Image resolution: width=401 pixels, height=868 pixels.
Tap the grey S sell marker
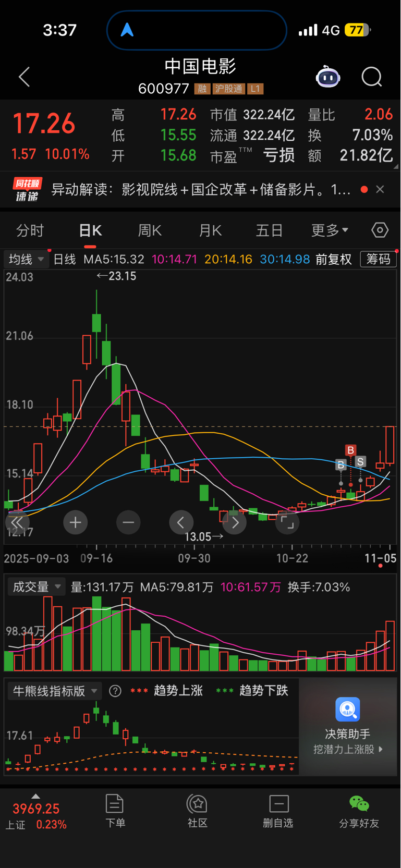(x=360, y=462)
